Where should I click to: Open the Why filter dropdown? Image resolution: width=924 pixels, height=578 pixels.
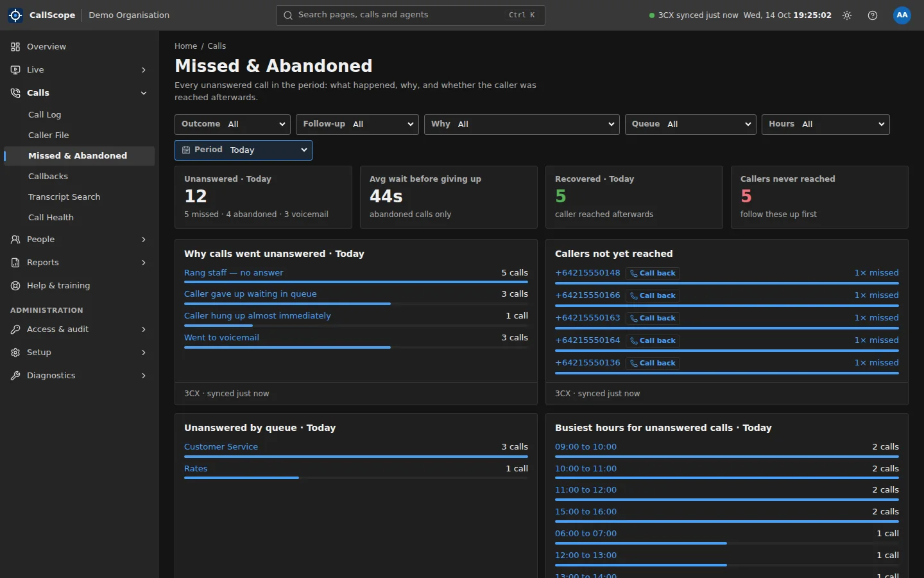pos(522,125)
